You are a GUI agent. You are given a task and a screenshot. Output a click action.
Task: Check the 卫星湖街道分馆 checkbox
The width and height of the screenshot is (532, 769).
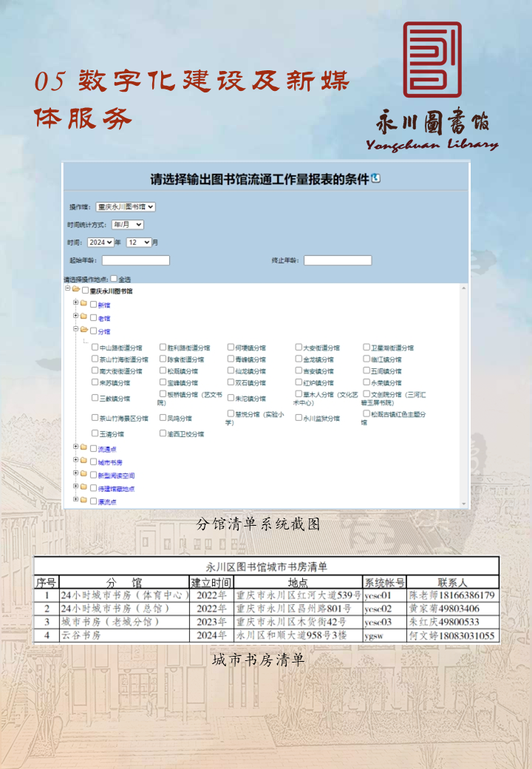pos(366,347)
